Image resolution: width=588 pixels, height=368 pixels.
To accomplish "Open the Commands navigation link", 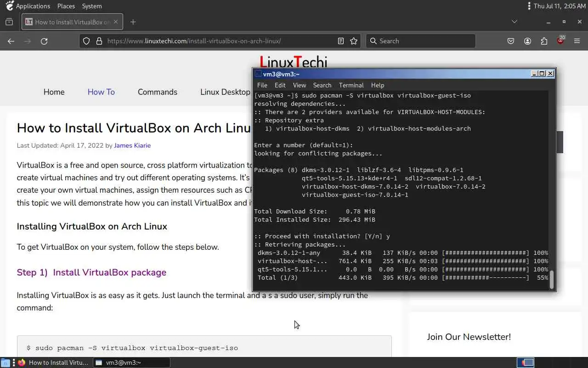I will (x=158, y=92).
